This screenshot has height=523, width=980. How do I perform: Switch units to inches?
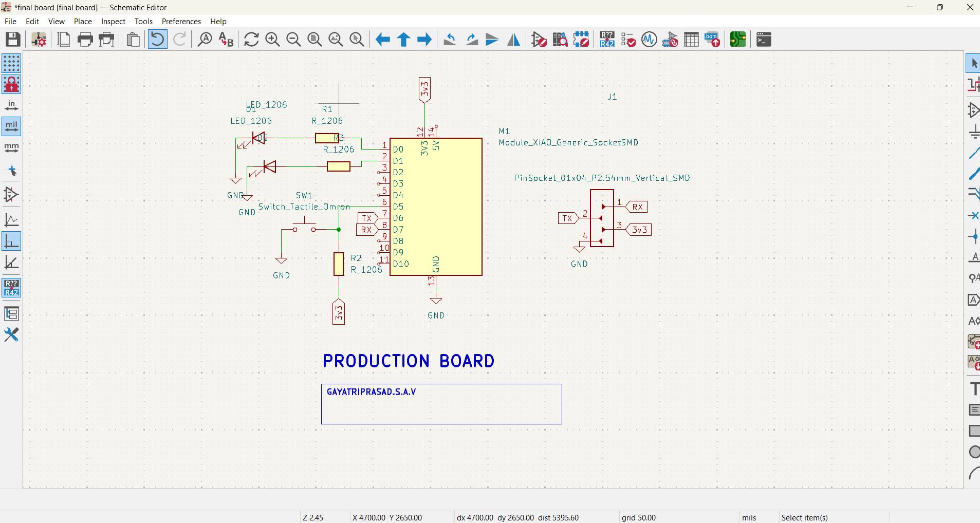pyautogui.click(x=11, y=105)
